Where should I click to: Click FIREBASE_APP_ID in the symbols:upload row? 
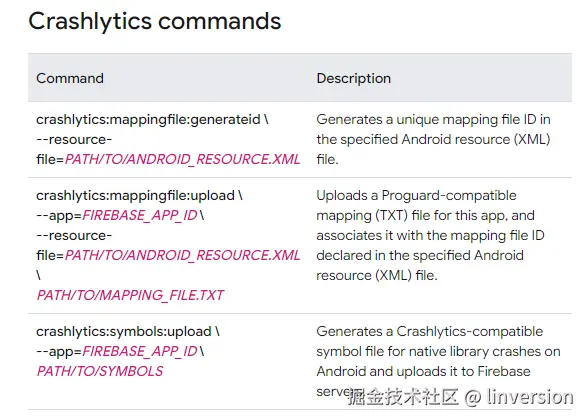point(140,351)
